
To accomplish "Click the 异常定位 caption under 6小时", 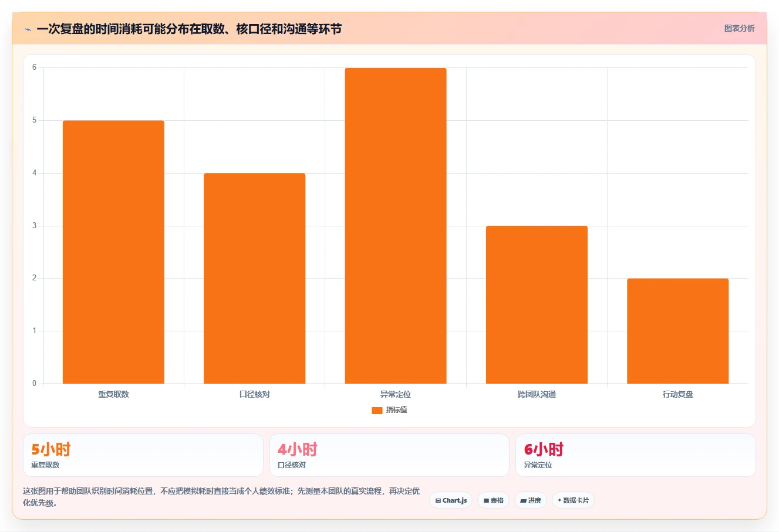I will point(538,465).
